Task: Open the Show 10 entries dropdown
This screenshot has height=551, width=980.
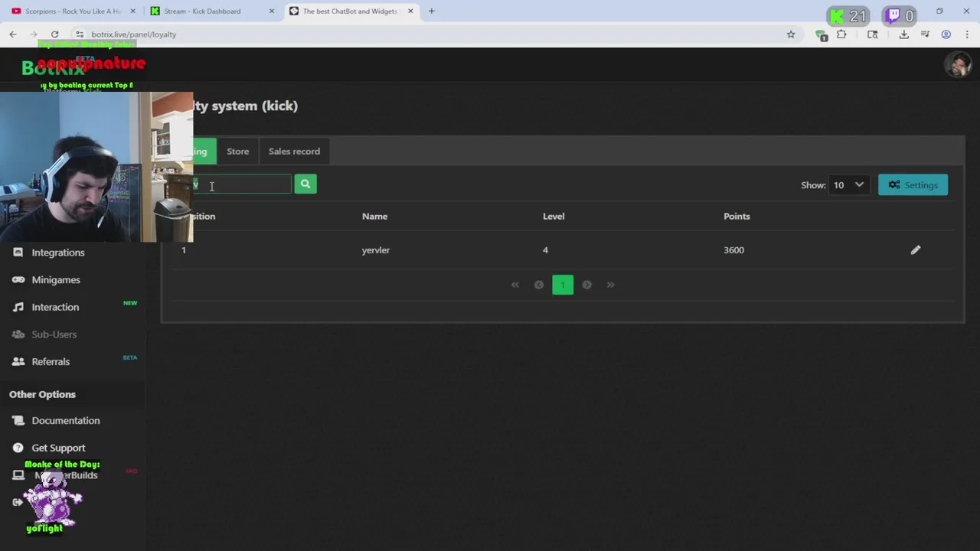Action: click(848, 185)
